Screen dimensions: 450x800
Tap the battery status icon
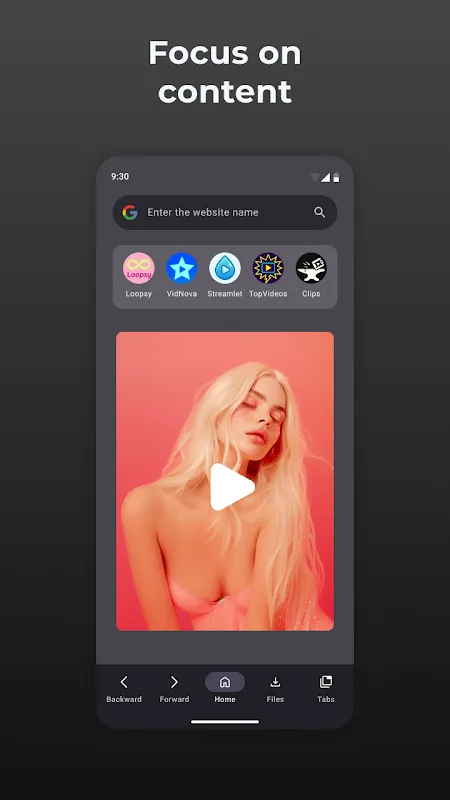pyautogui.click(x=336, y=177)
